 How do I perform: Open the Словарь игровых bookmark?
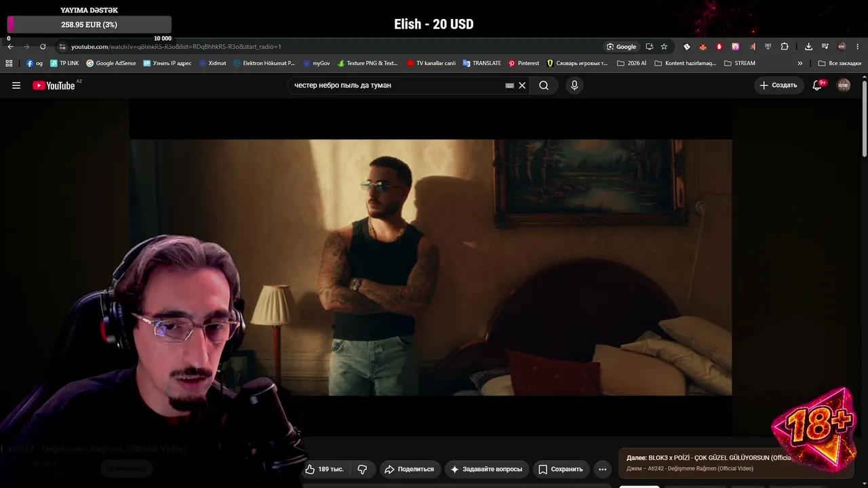pyautogui.click(x=577, y=63)
